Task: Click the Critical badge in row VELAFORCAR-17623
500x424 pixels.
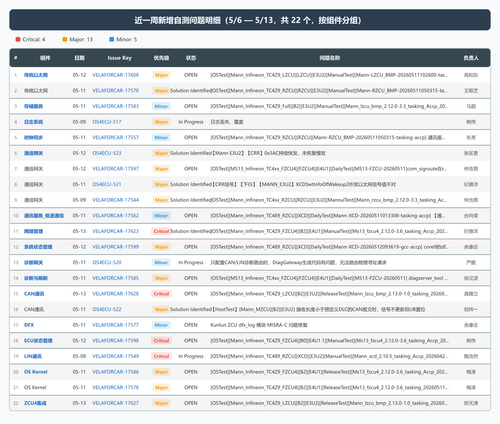Action: [x=161, y=231]
